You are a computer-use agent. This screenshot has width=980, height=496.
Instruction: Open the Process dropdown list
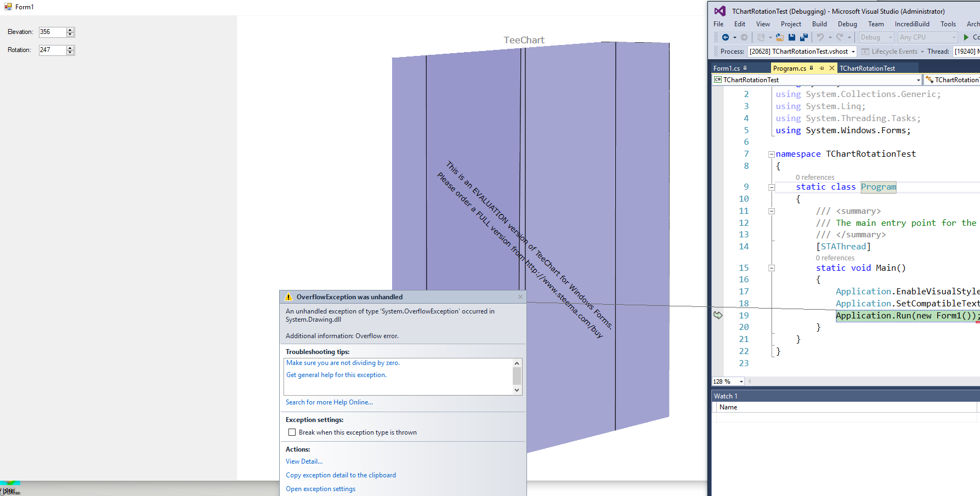853,52
